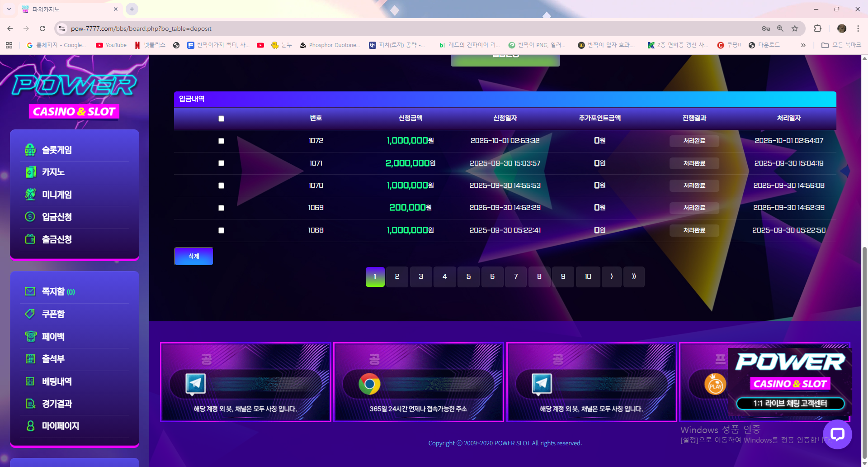Open the 마이페이지 user icon
Image resolution: width=868 pixels, height=467 pixels.
30,426
